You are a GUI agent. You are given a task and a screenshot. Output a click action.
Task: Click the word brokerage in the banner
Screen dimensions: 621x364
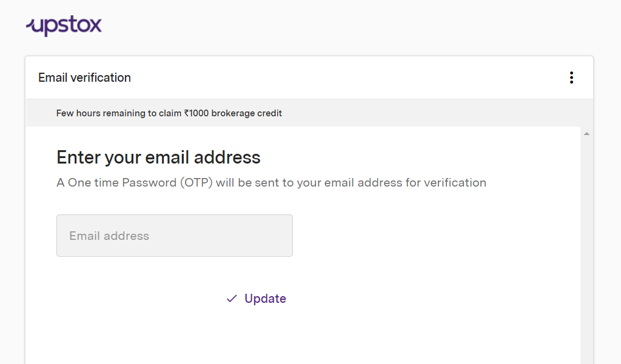233,113
